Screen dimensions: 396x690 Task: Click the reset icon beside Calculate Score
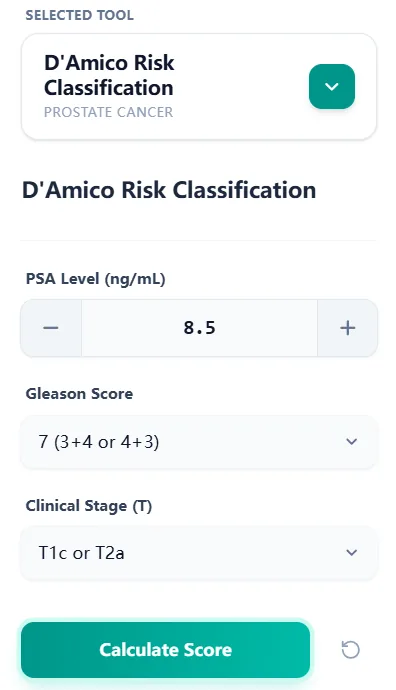tap(350, 650)
